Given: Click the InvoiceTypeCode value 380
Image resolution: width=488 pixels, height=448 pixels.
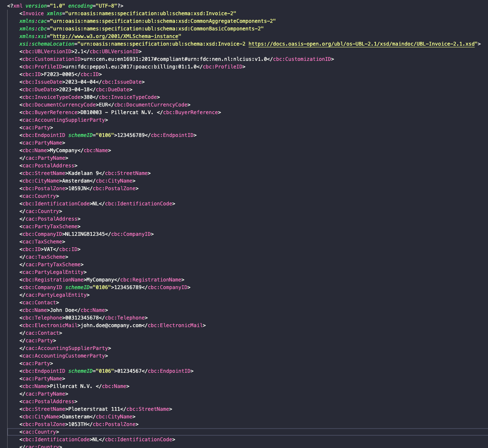Looking at the screenshot, I should (x=88, y=97).
